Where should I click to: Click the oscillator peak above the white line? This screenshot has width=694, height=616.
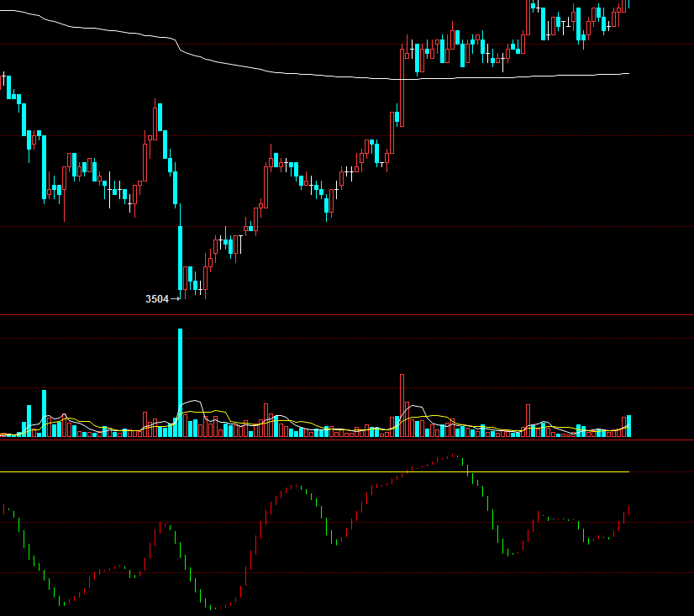[x=455, y=455]
